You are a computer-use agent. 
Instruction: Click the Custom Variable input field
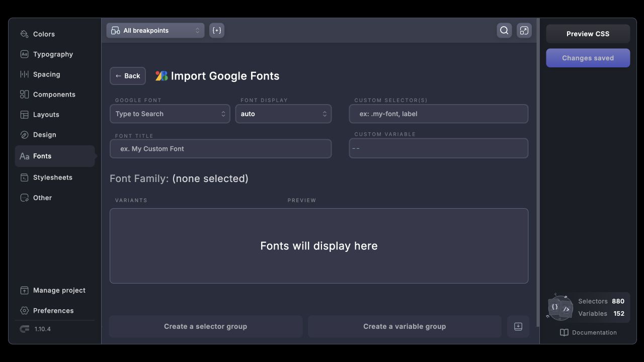tap(439, 148)
